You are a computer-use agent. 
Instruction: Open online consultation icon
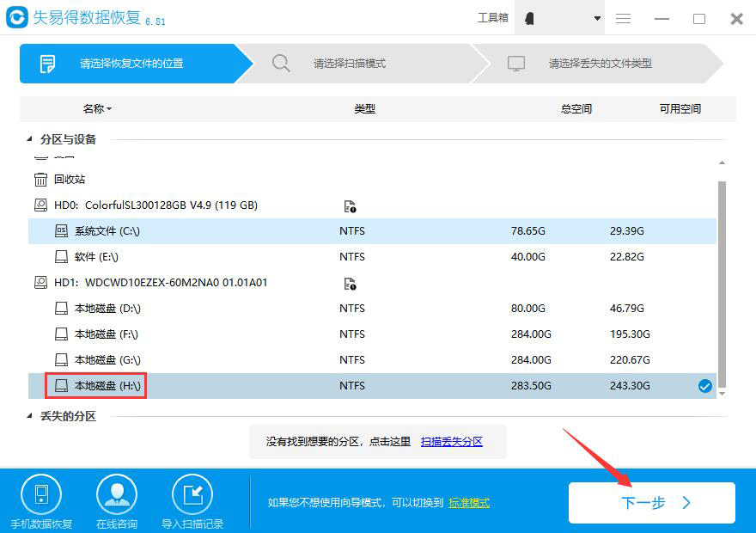coord(117,495)
